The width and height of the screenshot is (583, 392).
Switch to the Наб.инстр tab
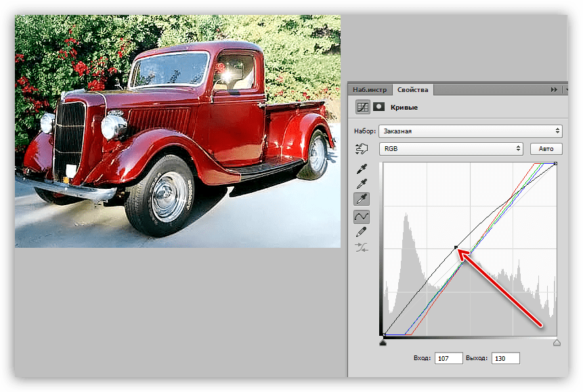(x=370, y=89)
